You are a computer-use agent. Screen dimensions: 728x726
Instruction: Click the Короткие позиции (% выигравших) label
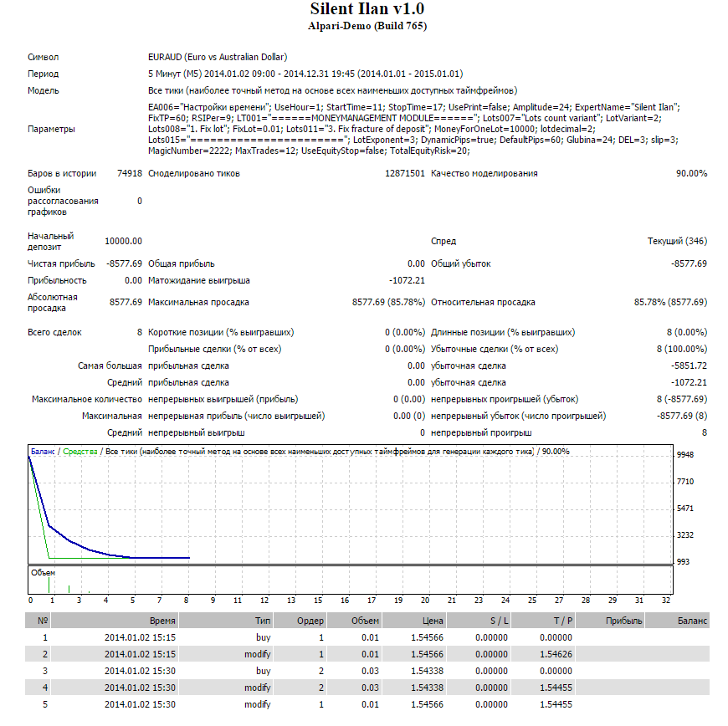tap(221, 332)
